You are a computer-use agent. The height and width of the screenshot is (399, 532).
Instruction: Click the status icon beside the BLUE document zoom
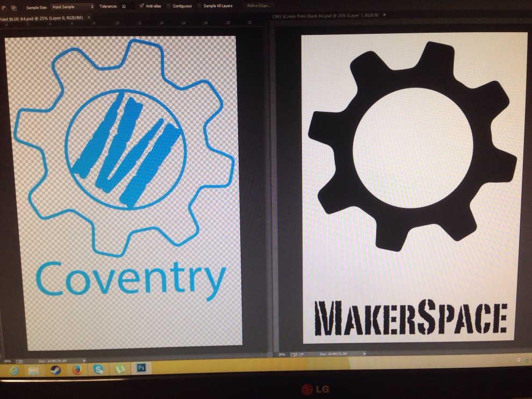coord(19,361)
